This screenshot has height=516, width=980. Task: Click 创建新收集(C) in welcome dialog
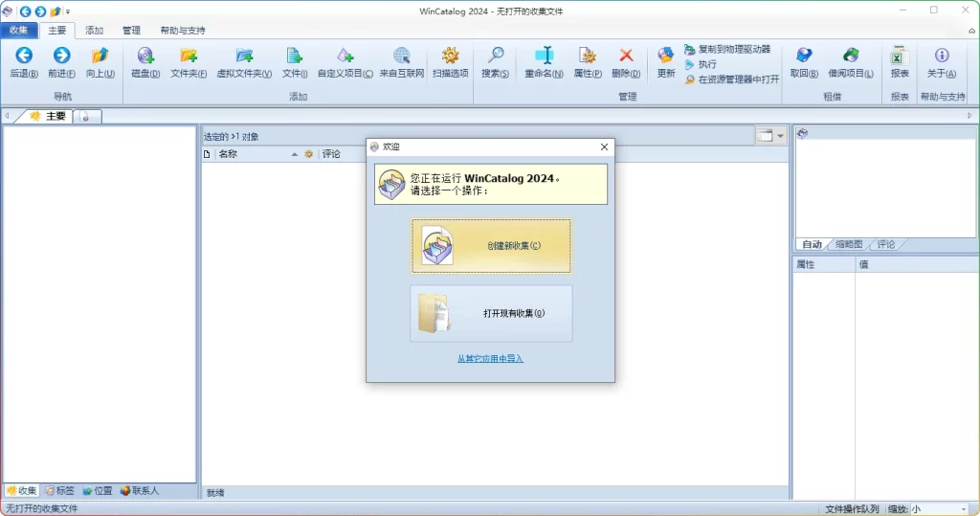[x=491, y=246]
